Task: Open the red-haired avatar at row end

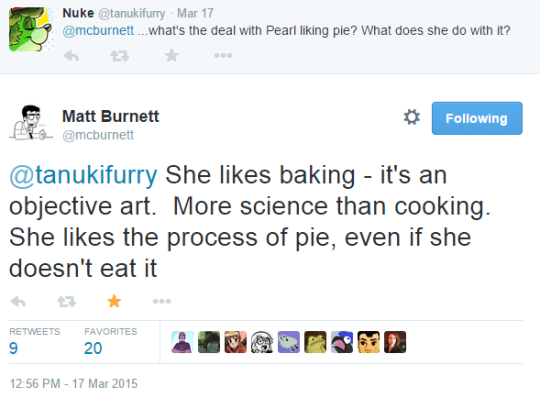Action: pyautogui.click(x=395, y=342)
